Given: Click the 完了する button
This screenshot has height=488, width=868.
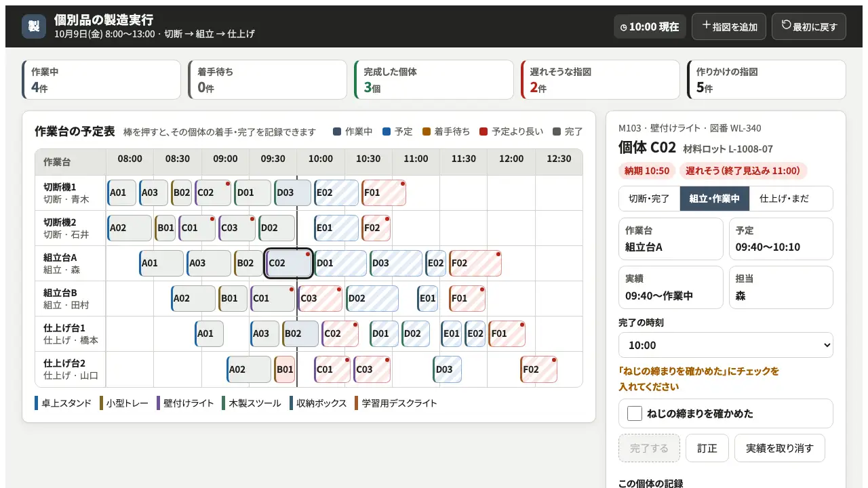Looking at the screenshot, I should pyautogui.click(x=649, y=448).
